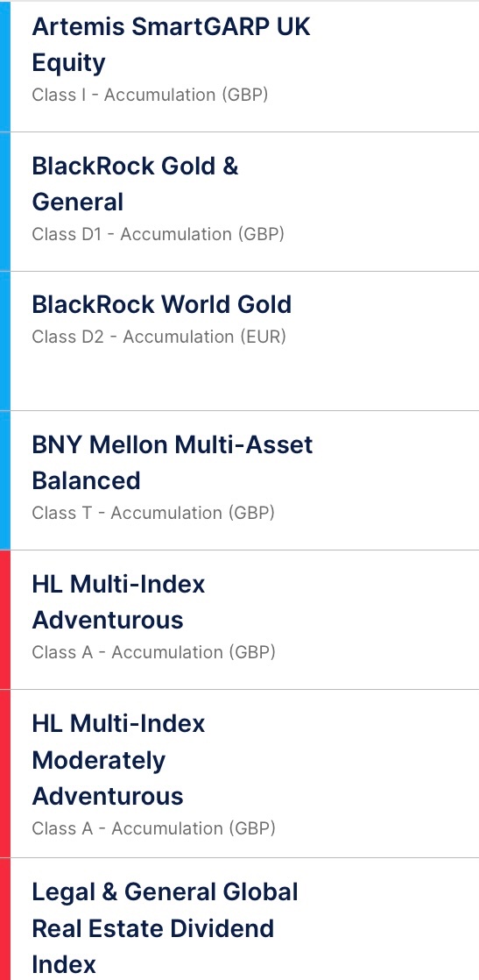Click Class T - Accumulation (GBP) subtitle
The width and height of the screenshot is (479, 980).
153,513
